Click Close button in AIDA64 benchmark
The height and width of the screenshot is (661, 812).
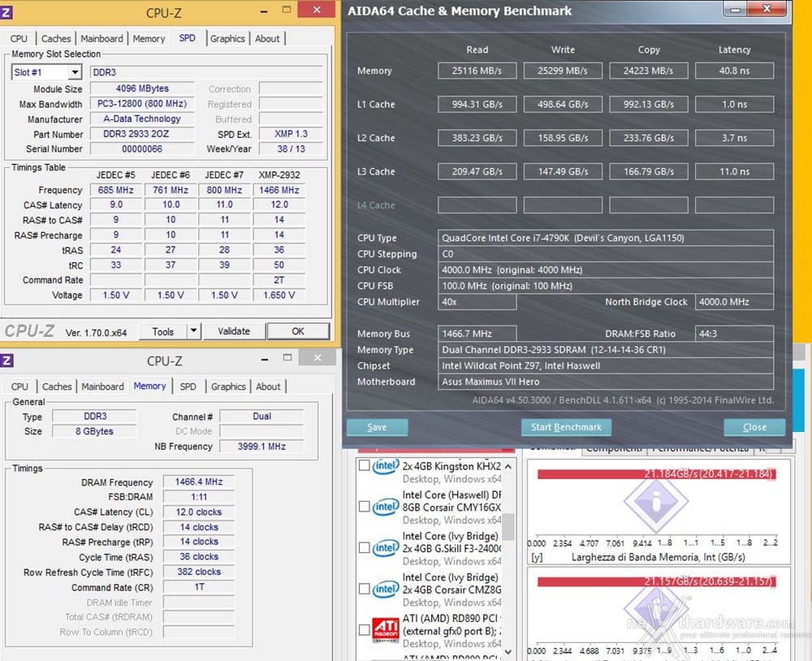754,427
